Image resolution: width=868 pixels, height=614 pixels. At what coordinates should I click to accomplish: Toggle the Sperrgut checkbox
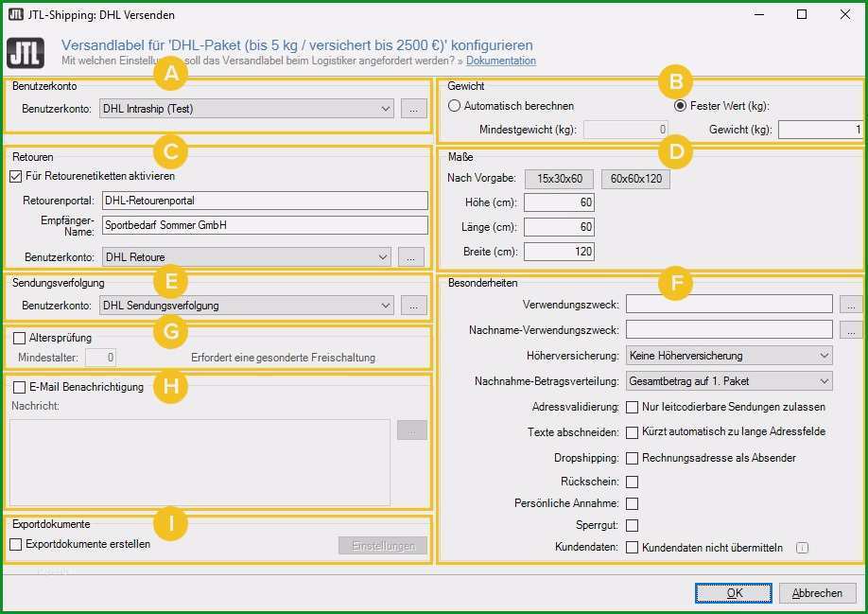pos(632,525)
